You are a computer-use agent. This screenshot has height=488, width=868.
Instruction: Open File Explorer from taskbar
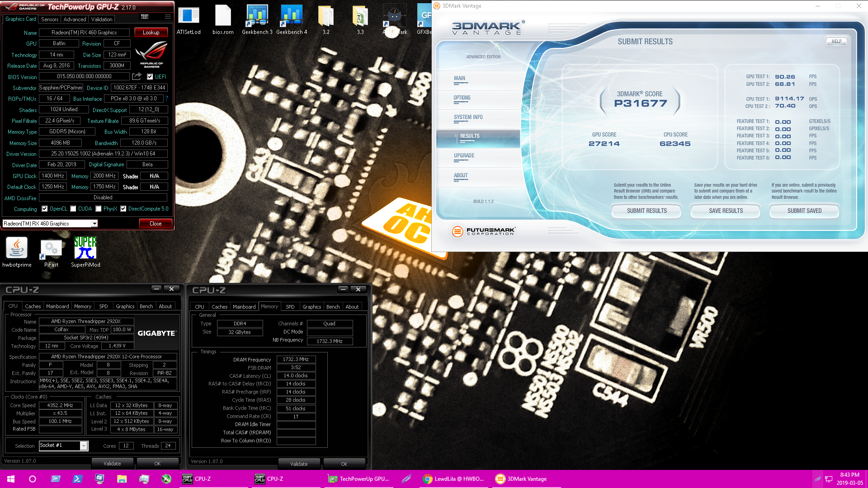[x=122, y=479]
